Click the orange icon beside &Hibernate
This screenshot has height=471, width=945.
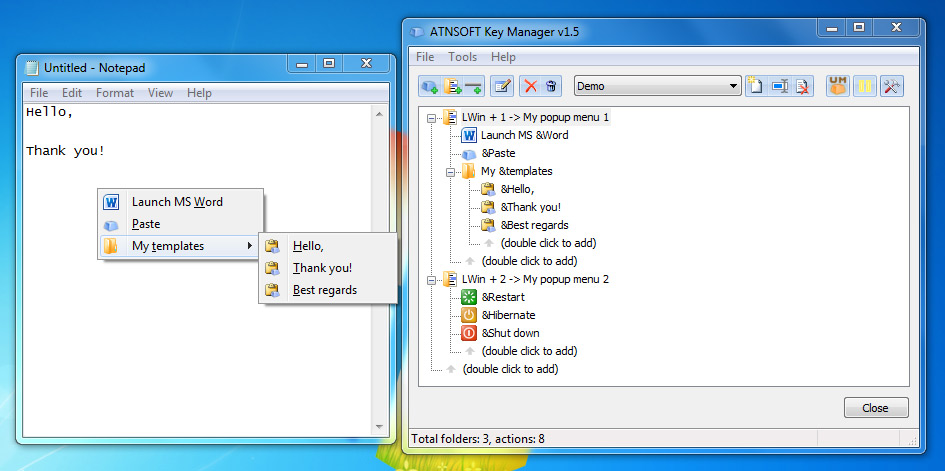click(468, 315)
